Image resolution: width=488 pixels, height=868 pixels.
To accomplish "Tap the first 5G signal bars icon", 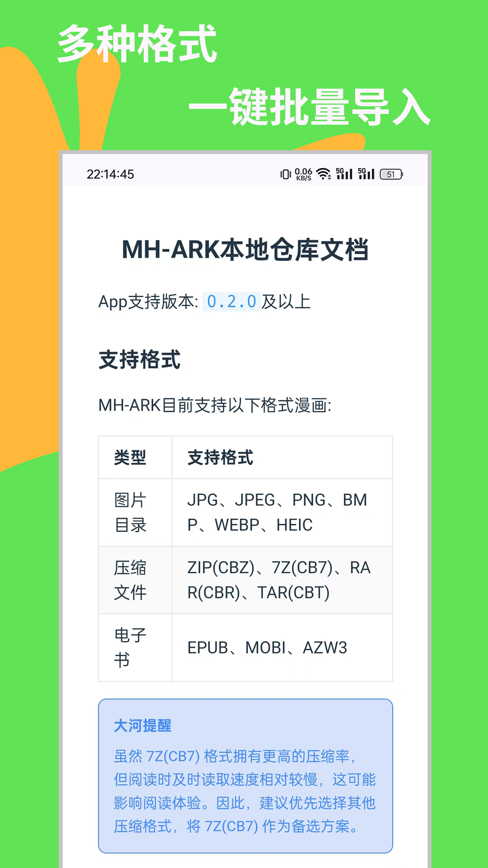I will (344, 174).
